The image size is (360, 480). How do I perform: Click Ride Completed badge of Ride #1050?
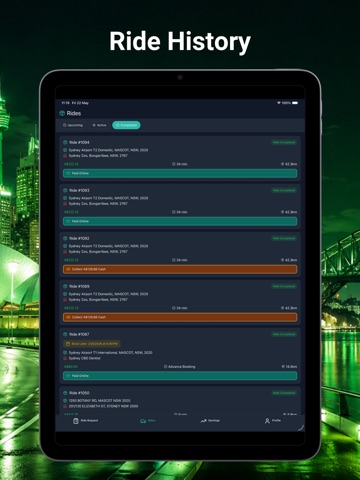tap(284, 393)
